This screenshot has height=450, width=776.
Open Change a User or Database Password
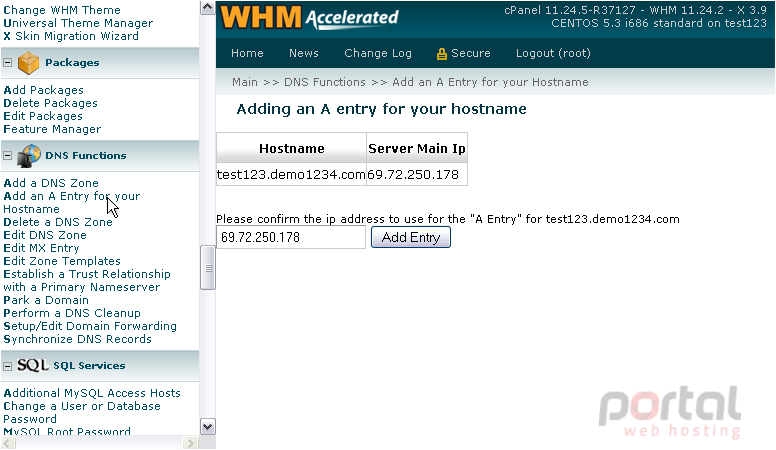tap(82, 412)
